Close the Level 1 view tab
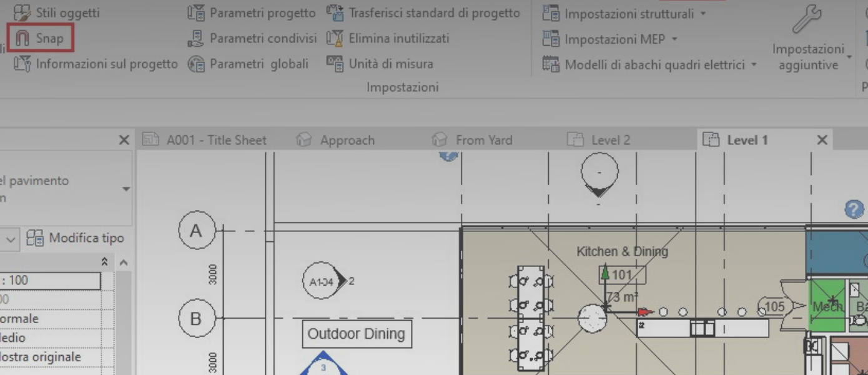The height and width of the screenshot is (375, 868). (822, 139)
